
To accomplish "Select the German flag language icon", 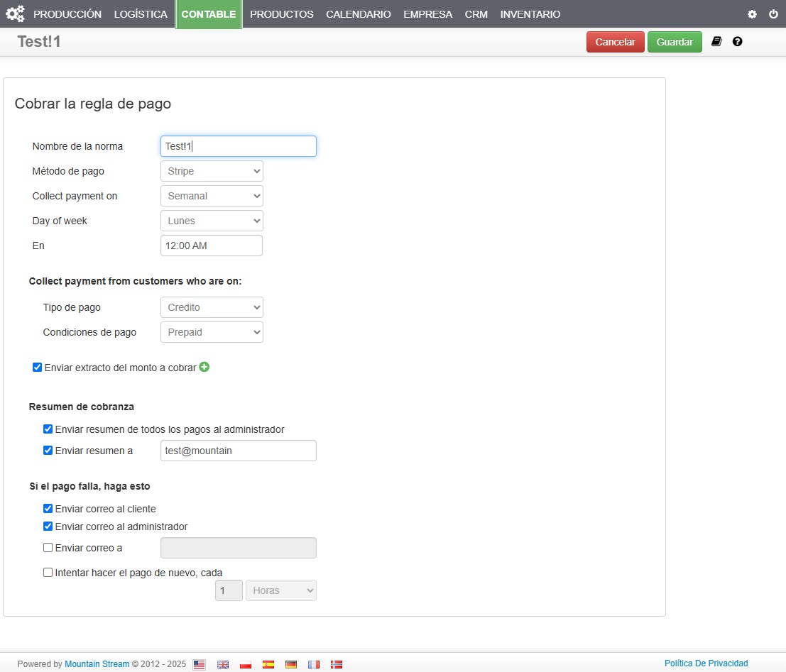I will [291, 664].
